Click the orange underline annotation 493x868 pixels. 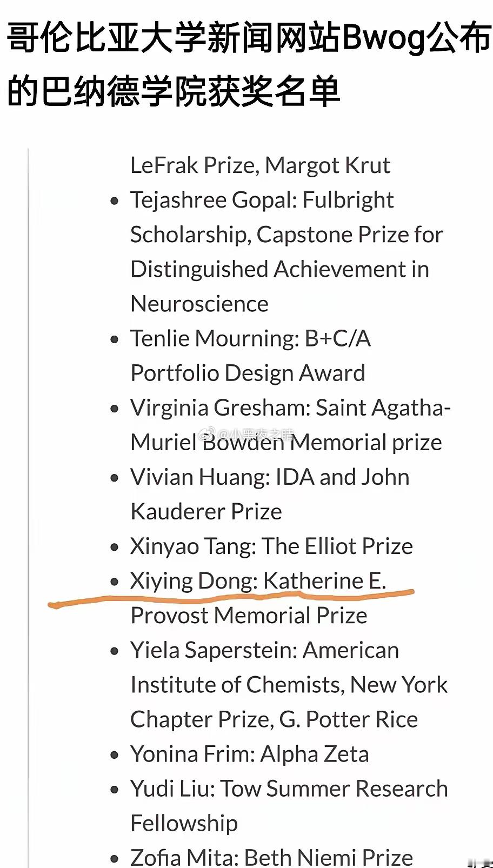coord(231,598)
